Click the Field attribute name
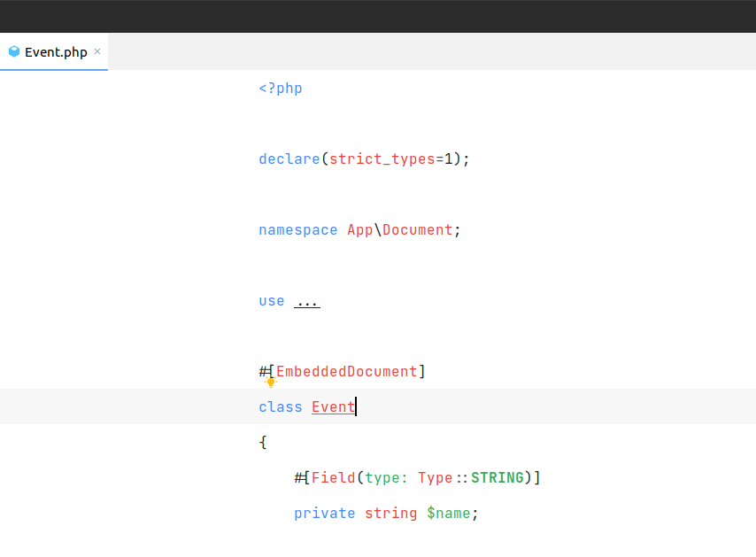The image size is (756, 557). [x=333, y=478]
